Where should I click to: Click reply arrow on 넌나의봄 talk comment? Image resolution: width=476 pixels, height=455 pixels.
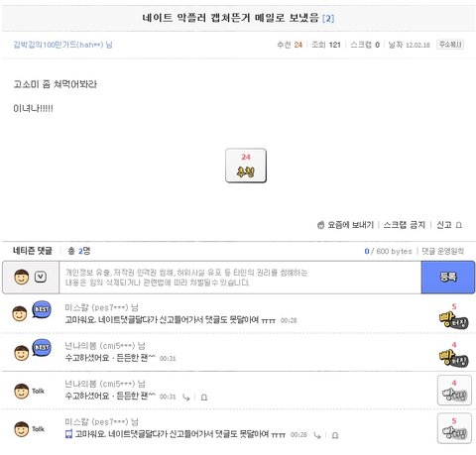click(186, 398)
